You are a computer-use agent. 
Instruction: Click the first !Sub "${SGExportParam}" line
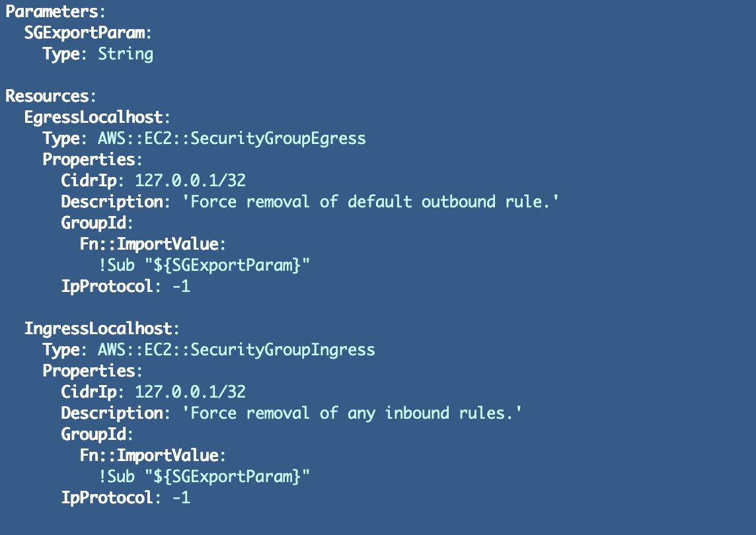204,265
